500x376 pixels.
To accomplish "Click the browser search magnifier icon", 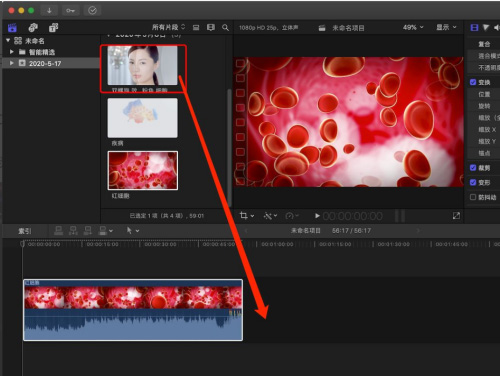I will [x=226, y=28].
